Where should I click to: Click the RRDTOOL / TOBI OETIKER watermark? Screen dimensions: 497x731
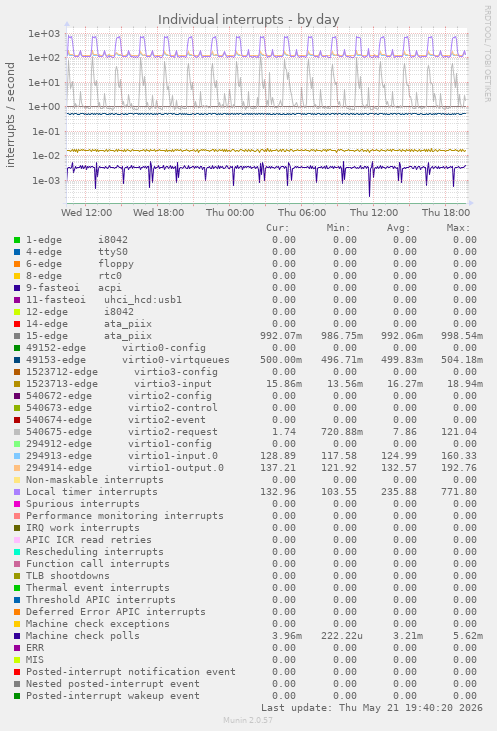pyautogui.click(x=487, y=54)
